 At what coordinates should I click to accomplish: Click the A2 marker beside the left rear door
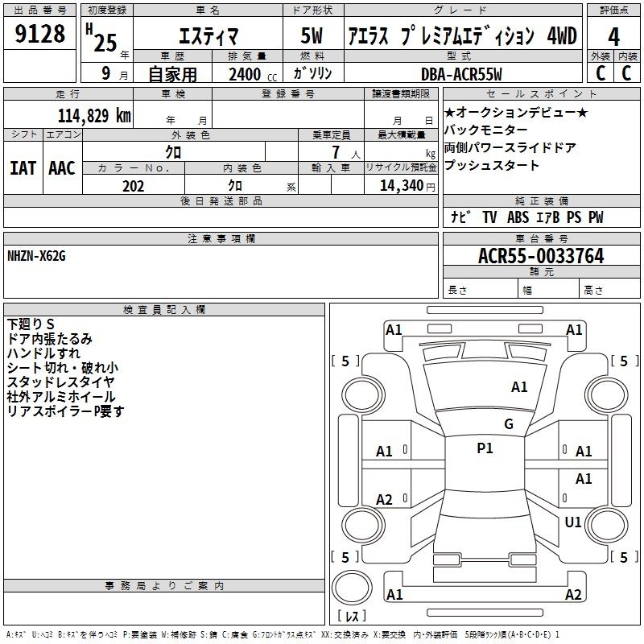[385, 500]
